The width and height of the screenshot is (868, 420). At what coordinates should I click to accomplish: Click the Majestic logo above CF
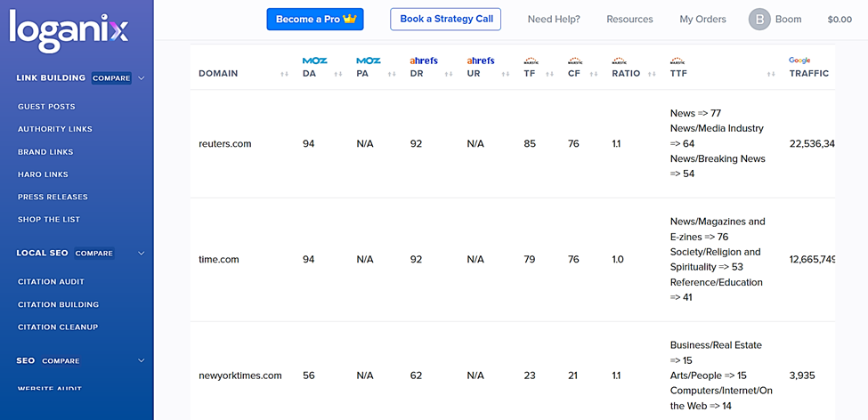[x=575, y=61]
